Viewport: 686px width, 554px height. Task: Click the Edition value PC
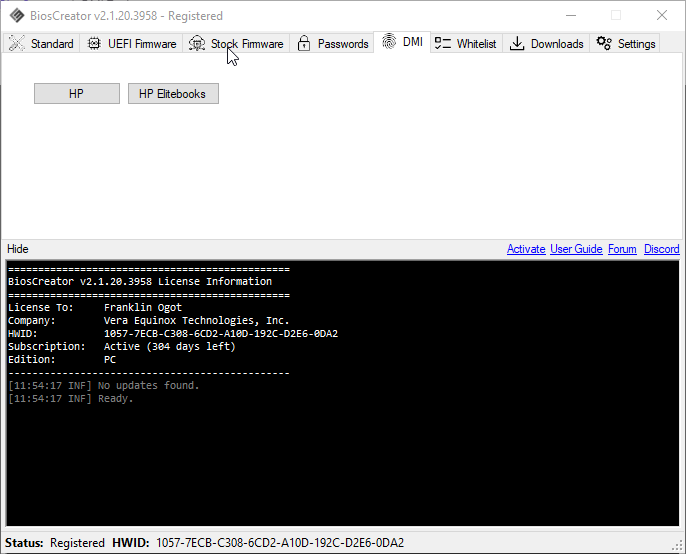[x=110, y=360]
